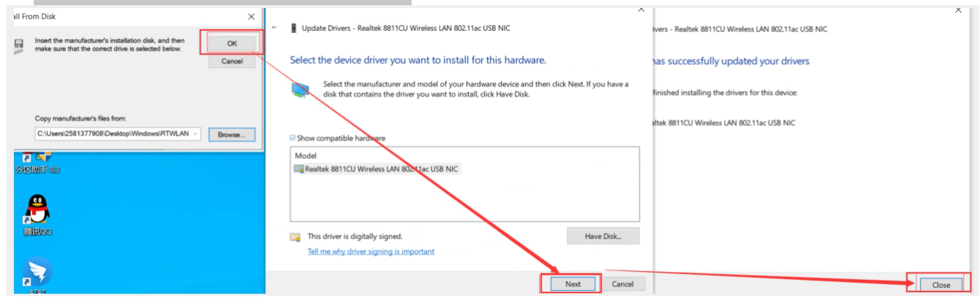
Task: Expand the Copy manufacturer's files from dropdown arrow
Action: tap(196, 134)
